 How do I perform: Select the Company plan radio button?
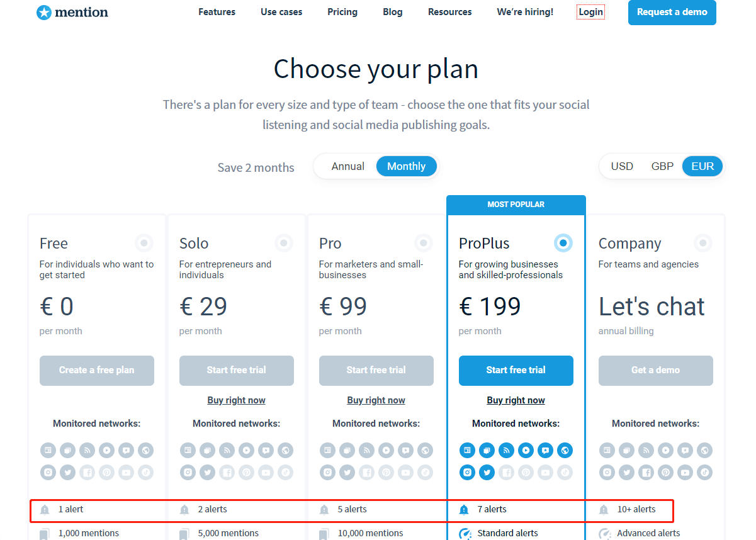[702, 242]
